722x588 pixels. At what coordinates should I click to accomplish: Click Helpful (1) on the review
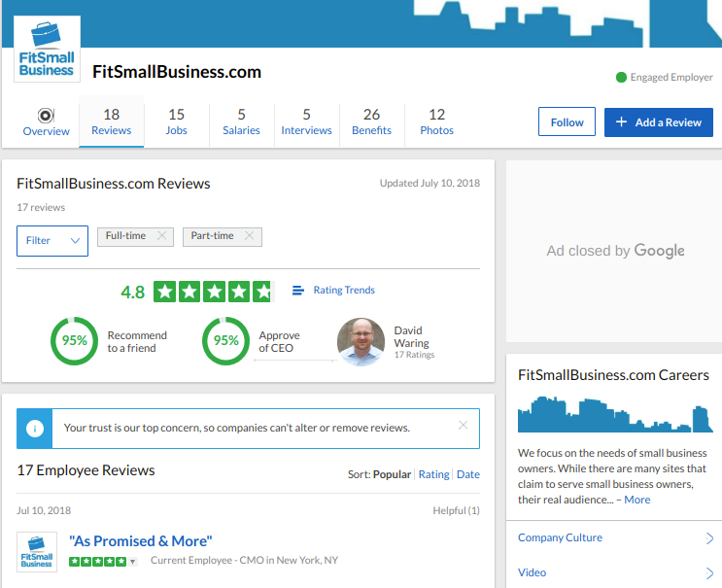[x=456, y=510]
